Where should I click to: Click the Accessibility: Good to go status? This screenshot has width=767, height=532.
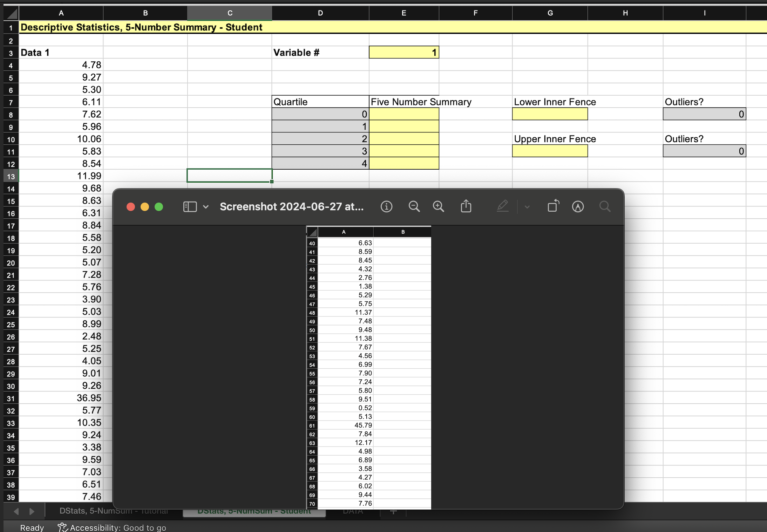[111, 527]
